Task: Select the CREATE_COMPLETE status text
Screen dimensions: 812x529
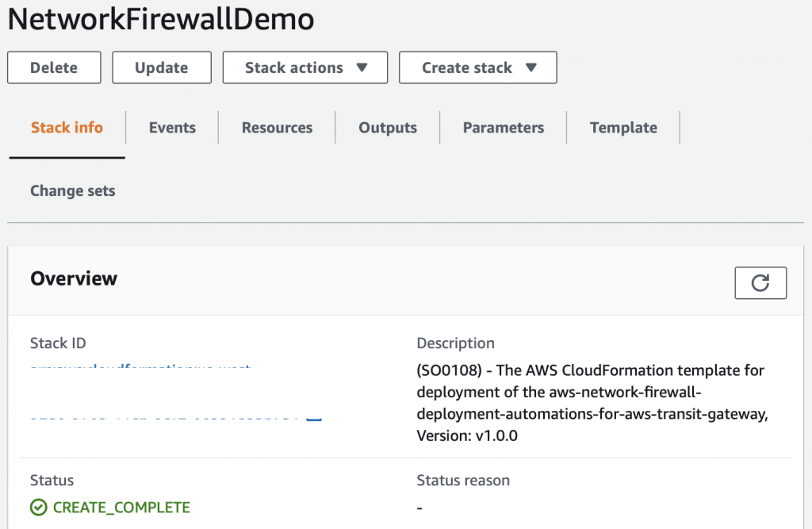Action: (121, 508)
